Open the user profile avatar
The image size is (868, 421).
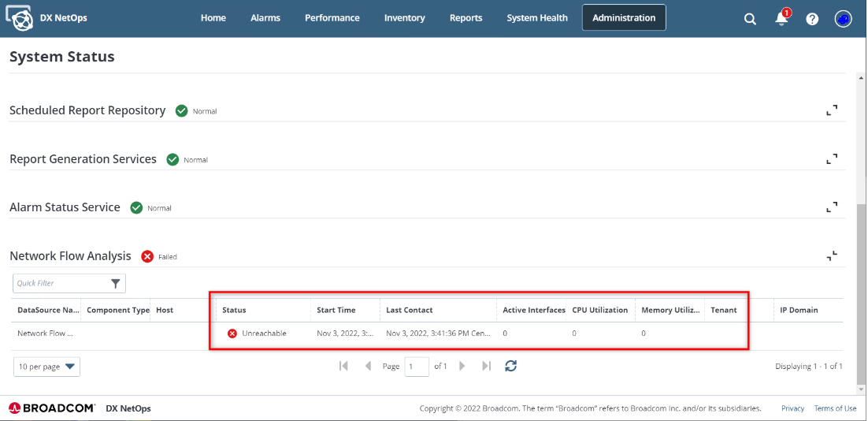click(843, 19)
